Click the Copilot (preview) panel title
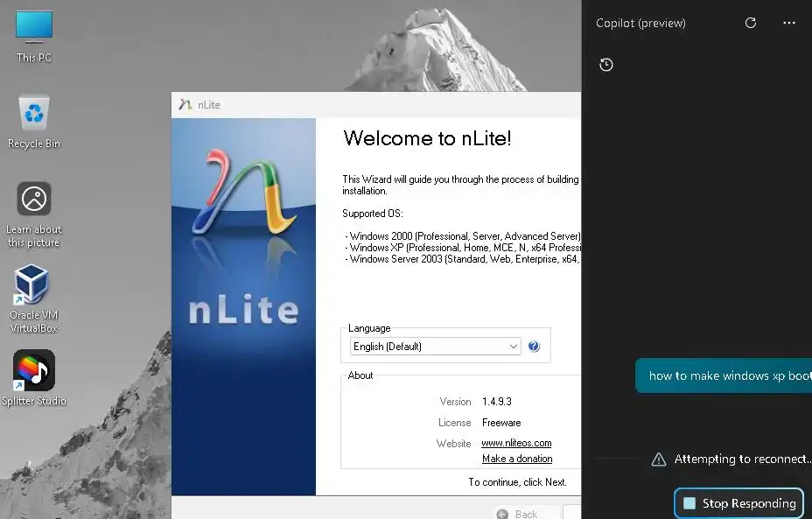The height and width of the screenshot is (519, 812). [x=640, y=23]
